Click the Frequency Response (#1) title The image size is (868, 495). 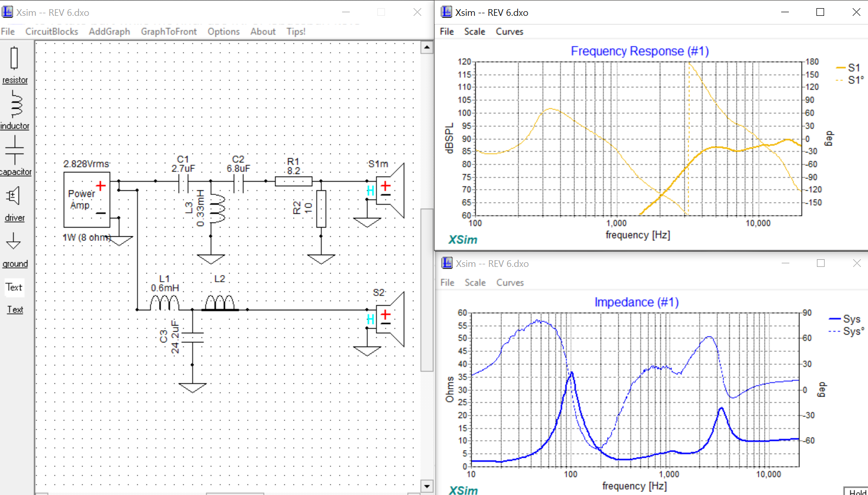(x=640, y=51)
